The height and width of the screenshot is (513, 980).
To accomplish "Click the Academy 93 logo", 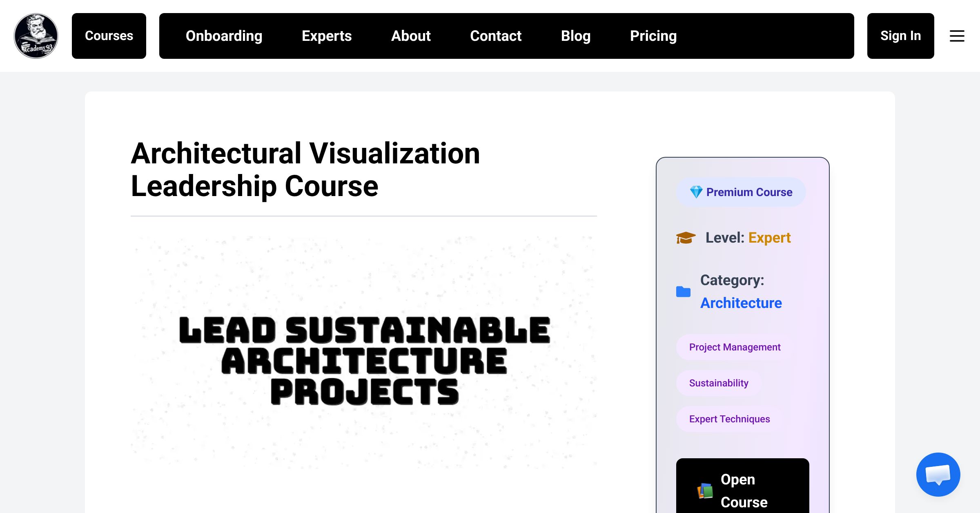I will [x=36, y=36].
